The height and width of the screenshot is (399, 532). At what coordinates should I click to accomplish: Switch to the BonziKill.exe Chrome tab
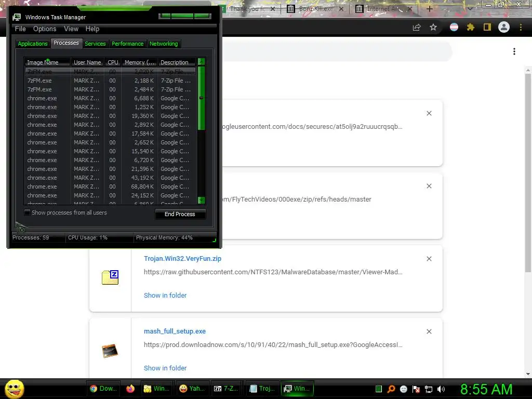[x=315, y=9]
